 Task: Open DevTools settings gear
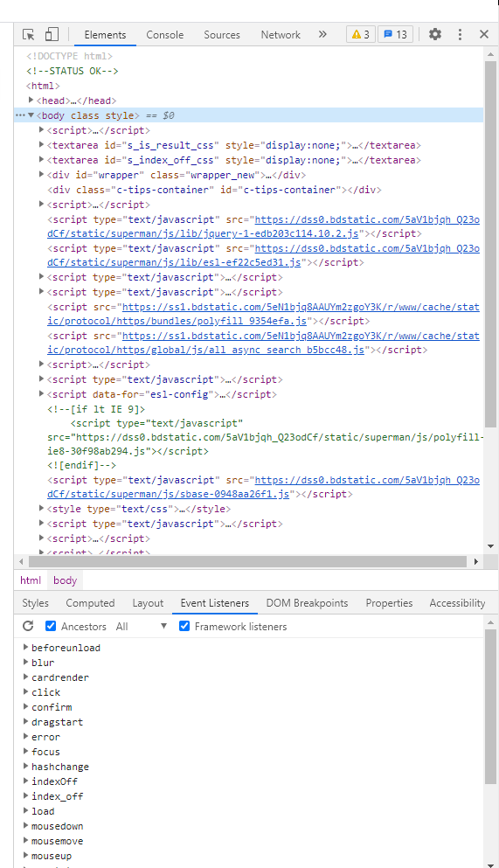pos(435,34)
